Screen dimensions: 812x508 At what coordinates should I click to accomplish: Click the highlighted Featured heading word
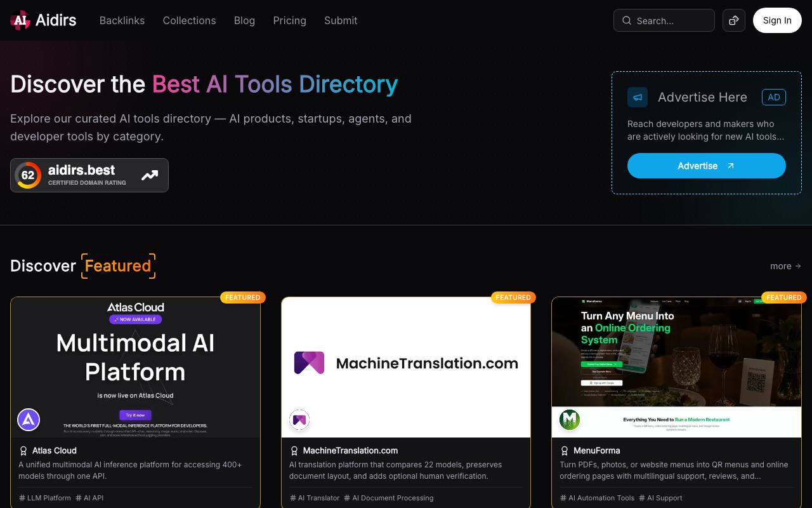pyautogui.click(x=118, y=266)
